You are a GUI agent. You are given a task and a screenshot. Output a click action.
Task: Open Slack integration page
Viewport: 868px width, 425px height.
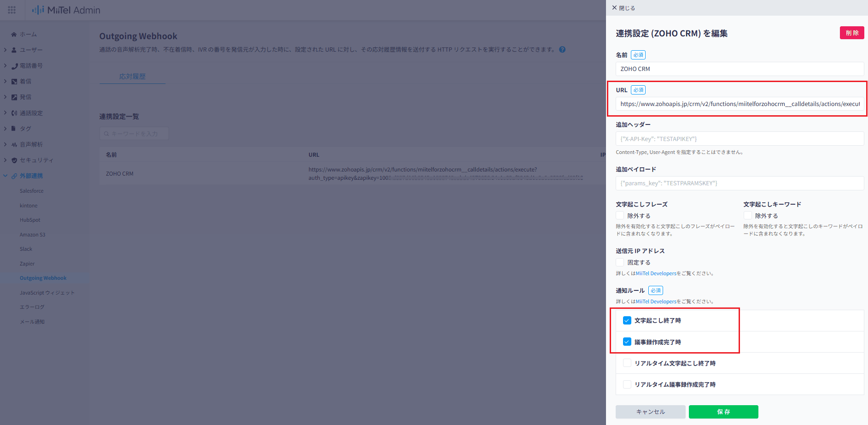tap(26, 249)
